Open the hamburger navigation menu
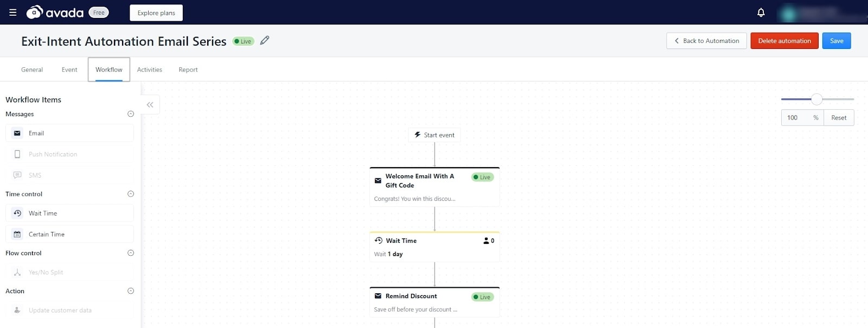Viewport: 868px width, 328px height. pos(13,12)
